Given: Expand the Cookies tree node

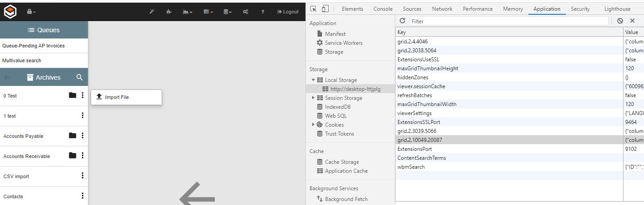Looking at the screenshot, I should tap(313, 125).
